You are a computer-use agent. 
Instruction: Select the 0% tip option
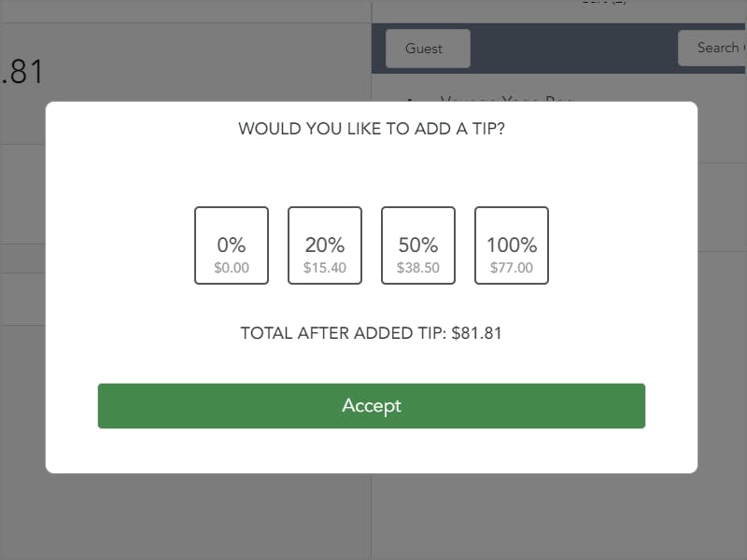pyautogui.click(x=231, y=245)
